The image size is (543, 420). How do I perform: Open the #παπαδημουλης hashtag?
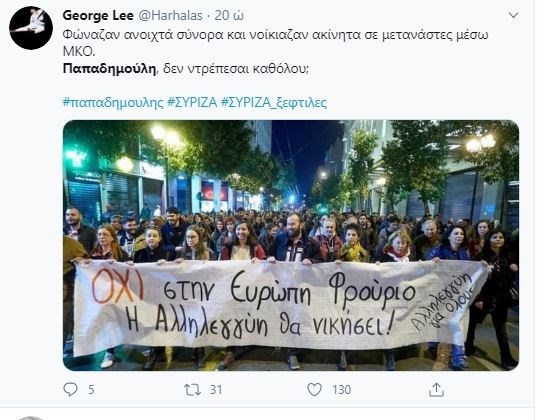click(x=113, y=102)
